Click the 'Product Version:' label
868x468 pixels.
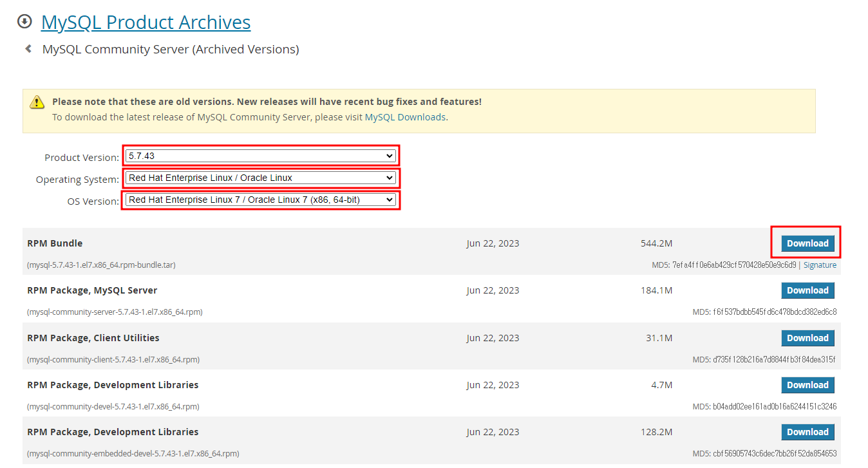click(82, 158)
